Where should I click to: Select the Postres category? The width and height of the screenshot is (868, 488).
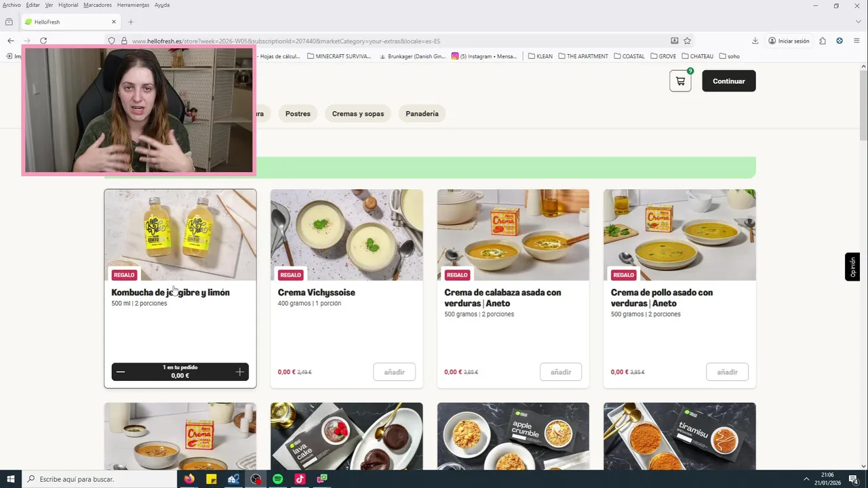pos(298,114)
